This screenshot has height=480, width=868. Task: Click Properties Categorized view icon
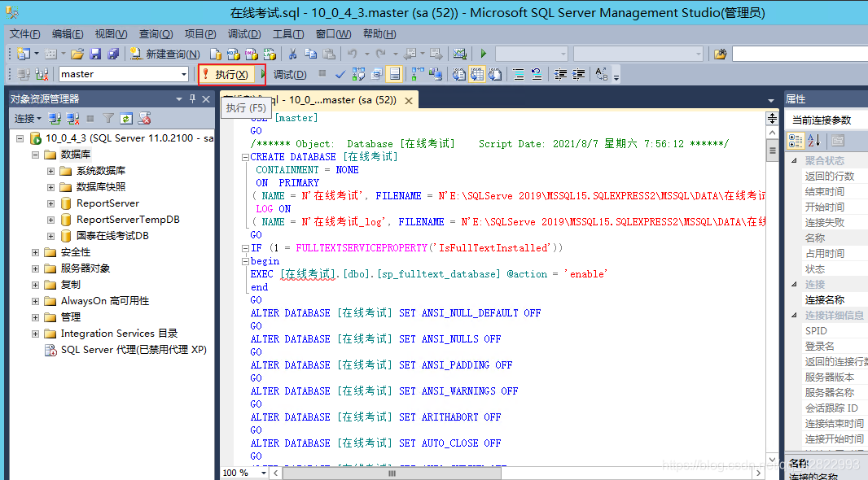click(x=796, y=141)
